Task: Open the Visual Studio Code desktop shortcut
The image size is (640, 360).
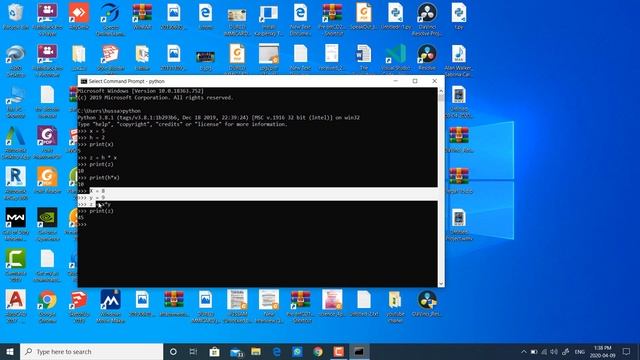Action: (396, 58)
